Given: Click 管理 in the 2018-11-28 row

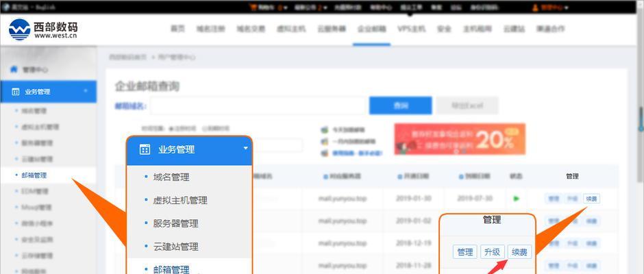Looking at the screenshot, I should [554, 265].
